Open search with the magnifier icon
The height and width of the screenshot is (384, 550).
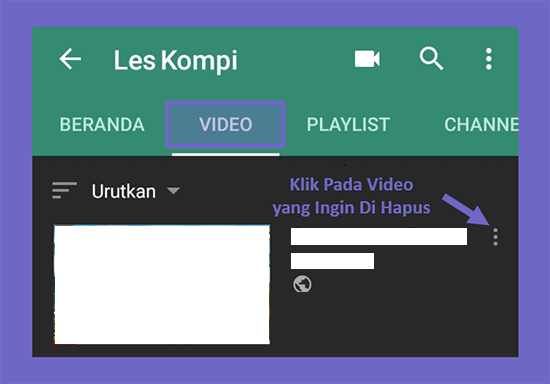[x=431, y=59]
